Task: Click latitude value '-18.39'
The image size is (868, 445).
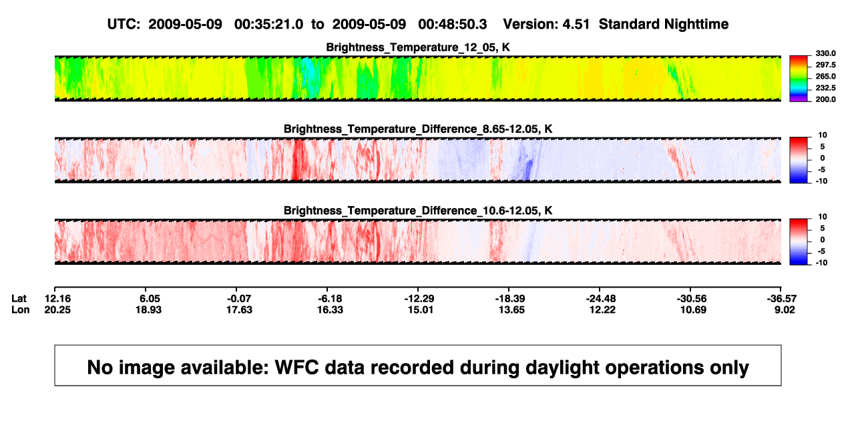Action: pyautogui.click(x=511, y=298)
